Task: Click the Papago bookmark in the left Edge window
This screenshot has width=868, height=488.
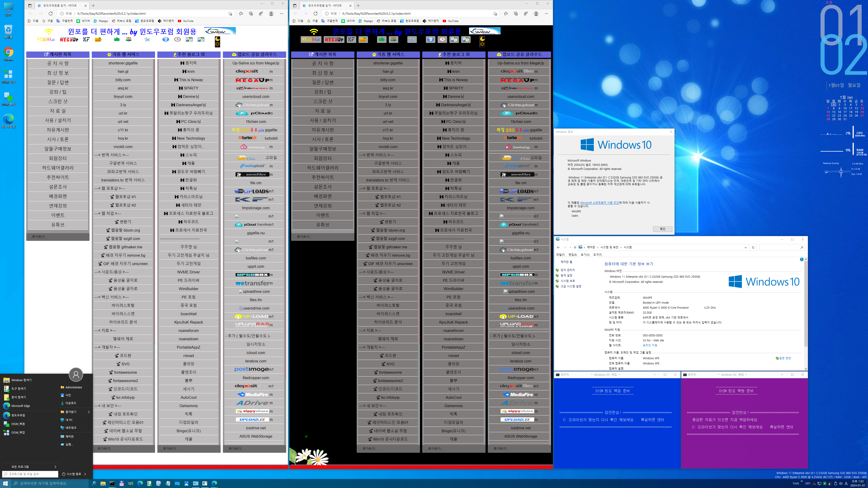Action: (x=100, y=21)
